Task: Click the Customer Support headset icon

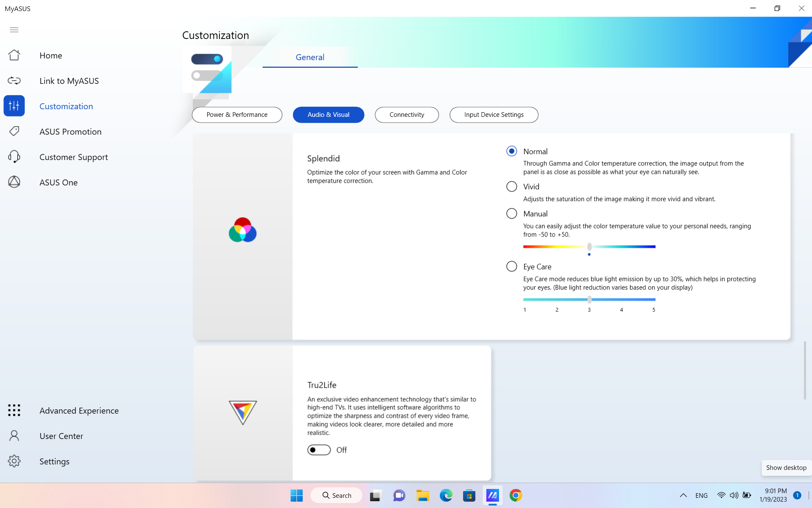Action: [x=14, y=157]
